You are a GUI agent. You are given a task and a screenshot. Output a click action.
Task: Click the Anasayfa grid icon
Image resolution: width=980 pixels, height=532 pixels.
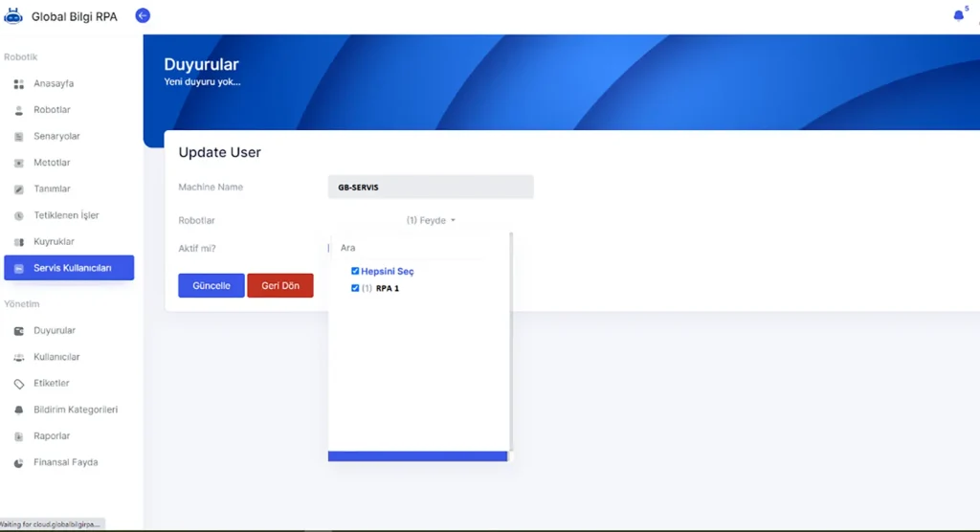[x=19, y=84]
